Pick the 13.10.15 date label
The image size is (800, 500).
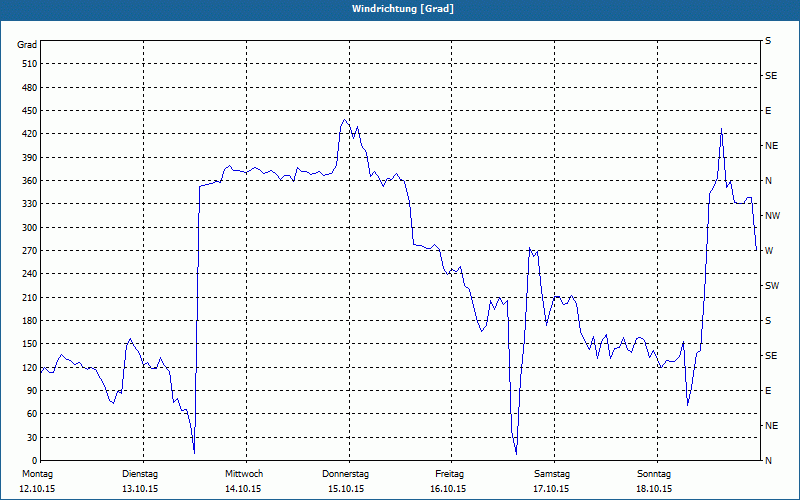point(140,489)
